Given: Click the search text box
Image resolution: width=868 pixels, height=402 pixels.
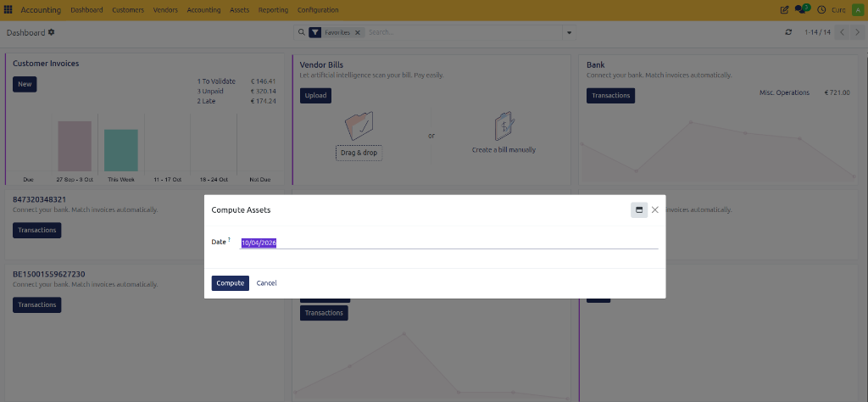Looking at the screenshot, I should pyautogui.click(x=463, y=33).
